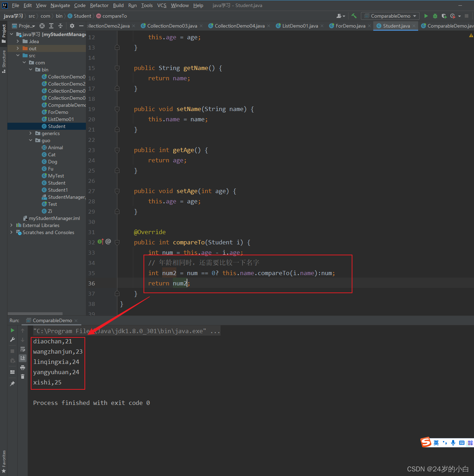This screenshot has height=476, width=474.
Task: Switch Sogou input language via the 英 indicator
Action: coord(436,443)
